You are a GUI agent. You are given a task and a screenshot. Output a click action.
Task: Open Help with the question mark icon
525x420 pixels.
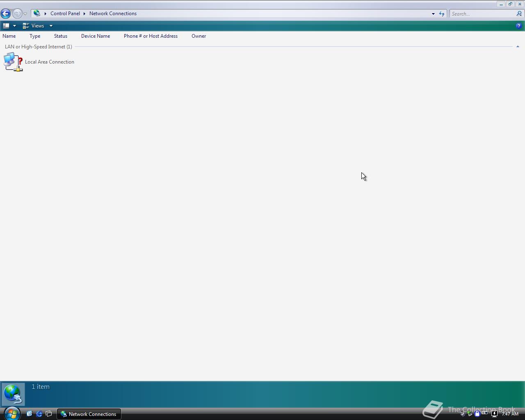(518, 26)
